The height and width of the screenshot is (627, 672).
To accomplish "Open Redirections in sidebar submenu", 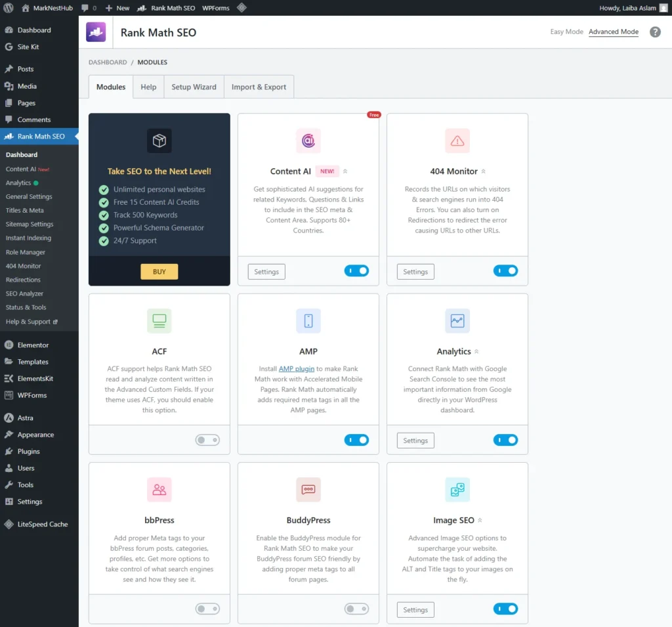I will (x=23, y=280).
